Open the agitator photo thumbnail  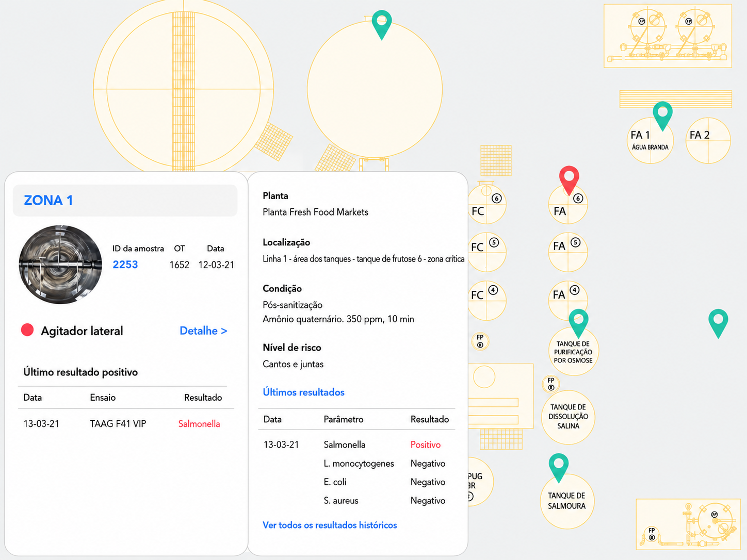(60, 265)
